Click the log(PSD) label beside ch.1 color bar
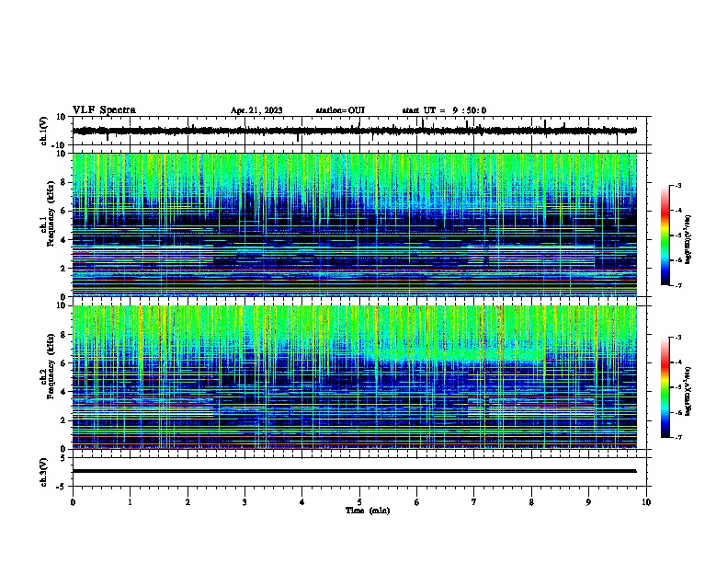Screen dimensions: 728x563 [x=688, y=239]
